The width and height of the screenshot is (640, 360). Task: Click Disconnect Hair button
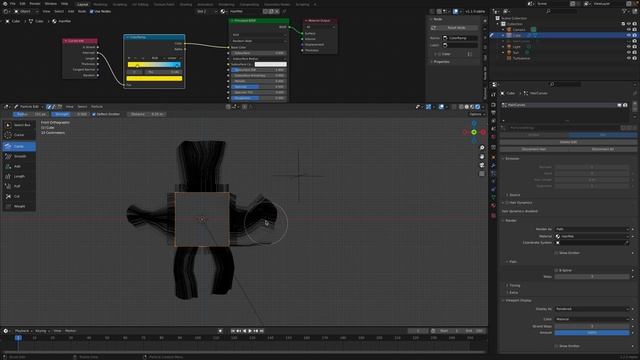tap(534, 149)
